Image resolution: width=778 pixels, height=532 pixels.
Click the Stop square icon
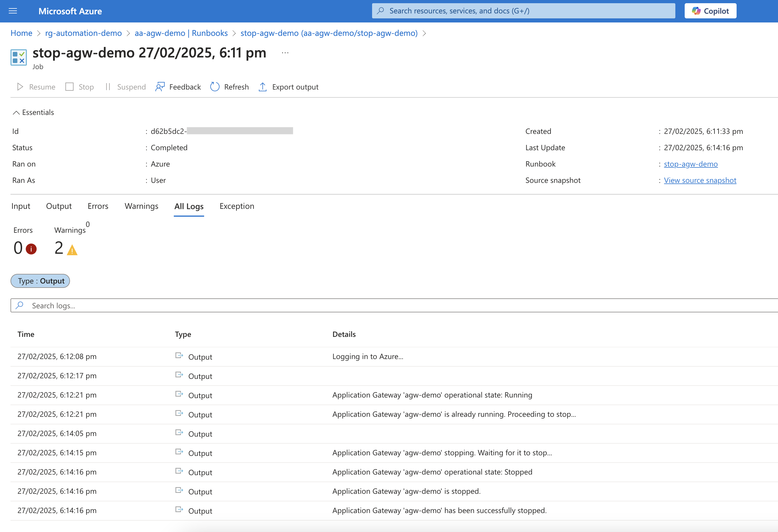[69, 87]
